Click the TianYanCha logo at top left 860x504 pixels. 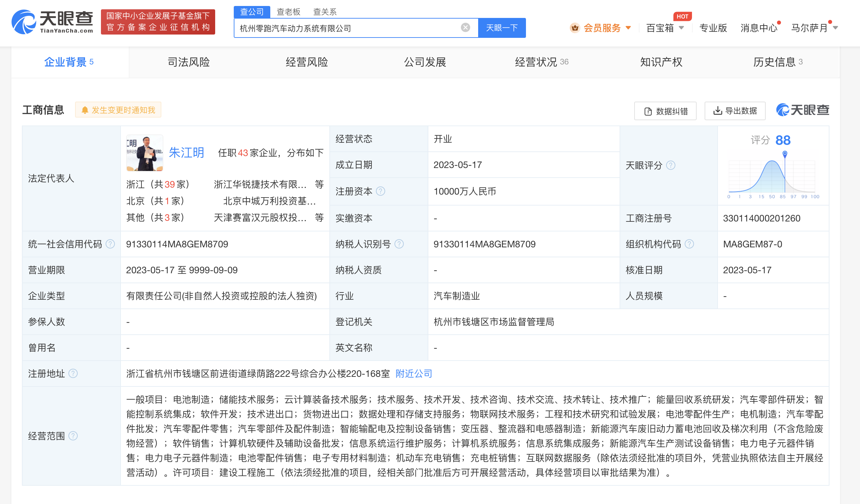(x=52, y=22)
